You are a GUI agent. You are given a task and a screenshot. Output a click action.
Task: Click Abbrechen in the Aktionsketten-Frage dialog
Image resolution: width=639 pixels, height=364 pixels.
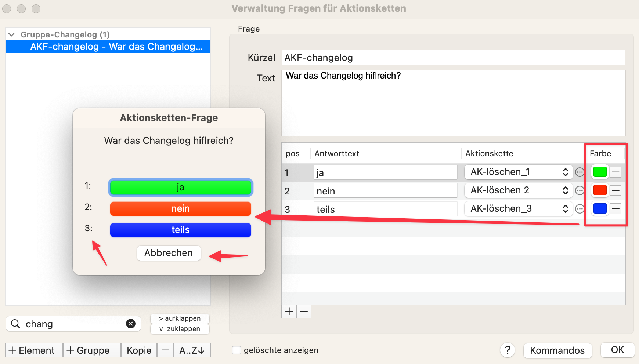(x=169, y=253)
